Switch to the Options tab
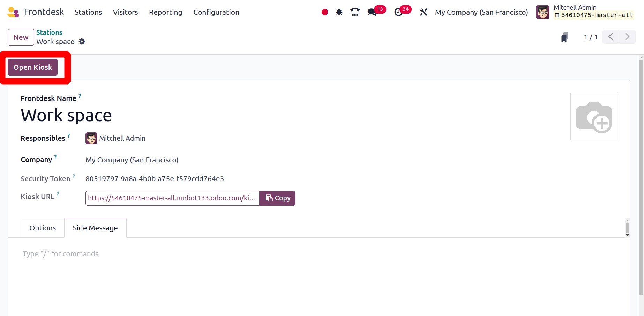The width and height of the screenshot is (644, 316). pos(43,228)
